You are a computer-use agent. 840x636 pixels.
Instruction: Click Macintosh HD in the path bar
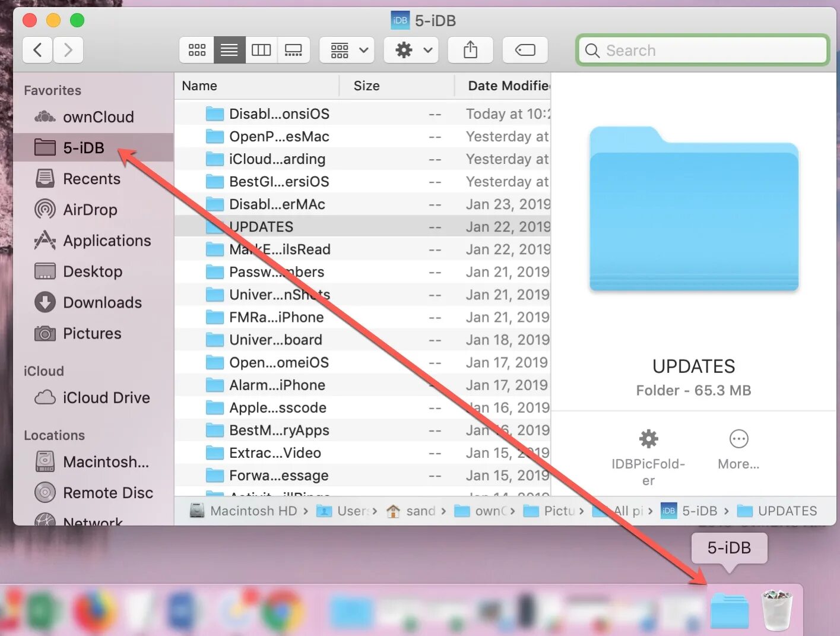(x=243, y=511)
